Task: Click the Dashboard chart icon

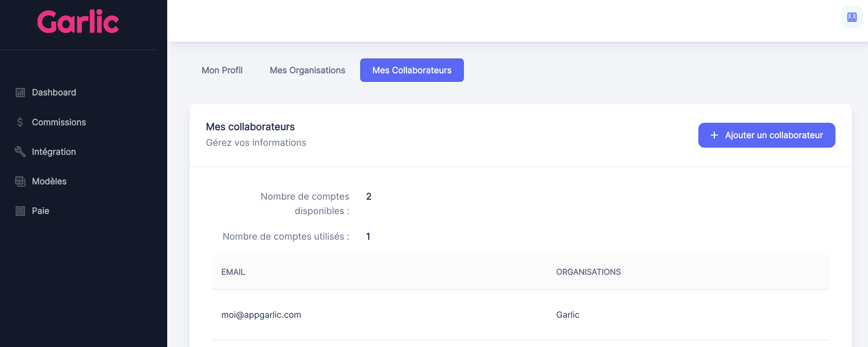Action: [20, 92]
